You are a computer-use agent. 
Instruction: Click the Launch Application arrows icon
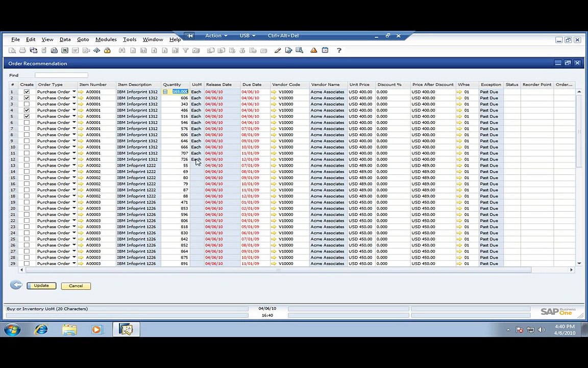[97, 50]
